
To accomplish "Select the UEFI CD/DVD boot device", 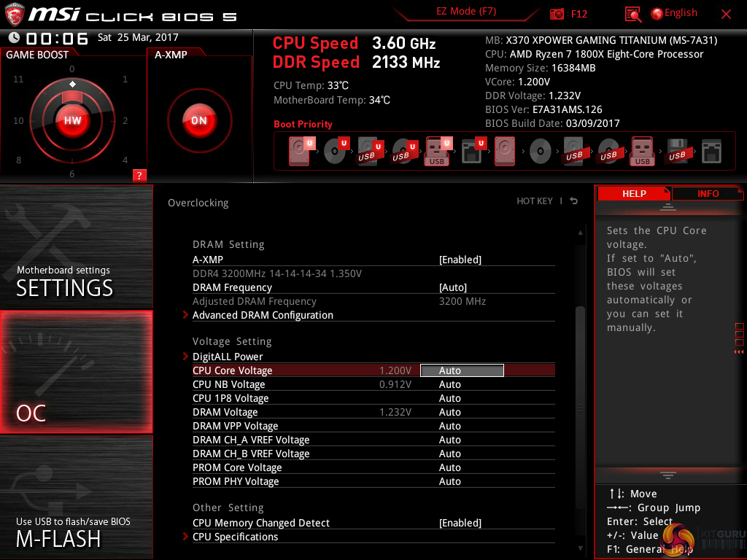I will tap(336, 152).
